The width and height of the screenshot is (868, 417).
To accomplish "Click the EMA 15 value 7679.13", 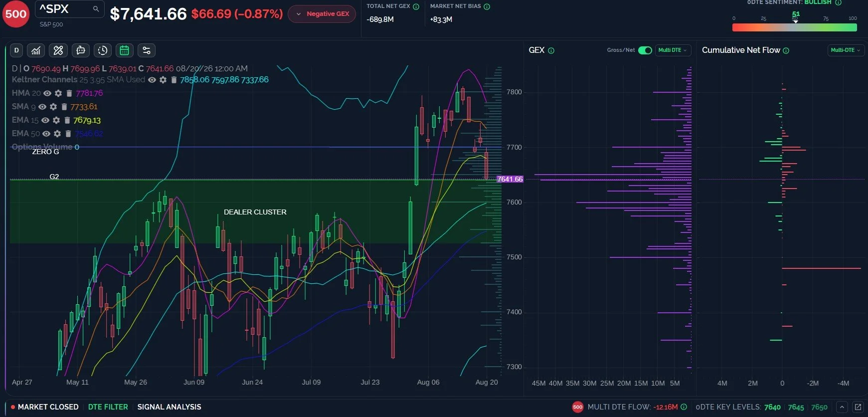I will click(87, 120).
